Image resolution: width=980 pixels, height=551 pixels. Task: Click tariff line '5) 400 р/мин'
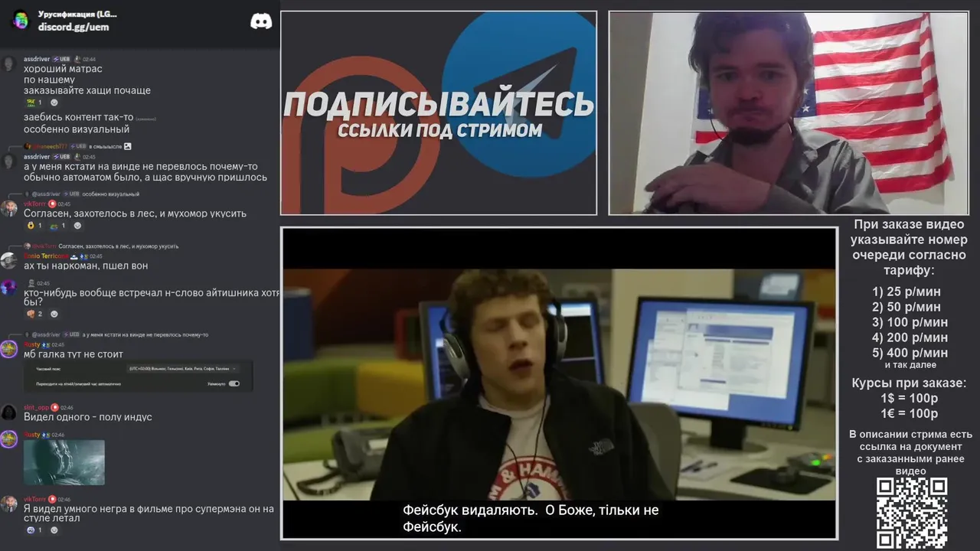(910, 353)
